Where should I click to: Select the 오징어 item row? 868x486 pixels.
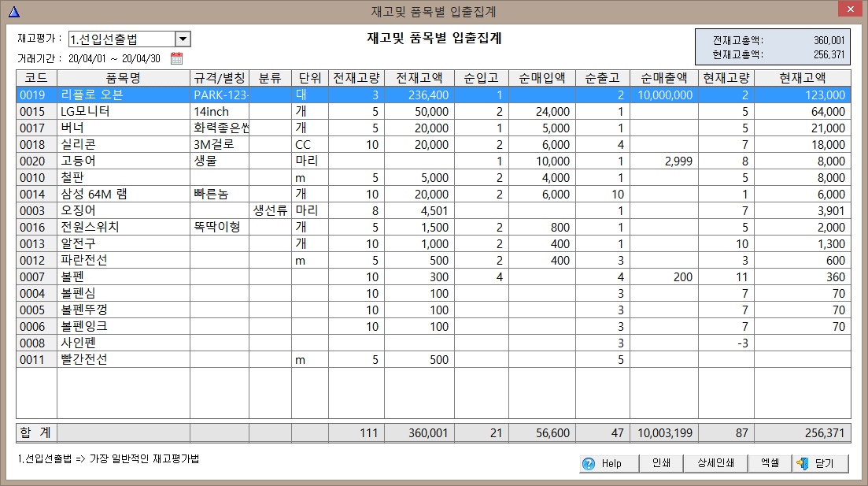[434, 211]
